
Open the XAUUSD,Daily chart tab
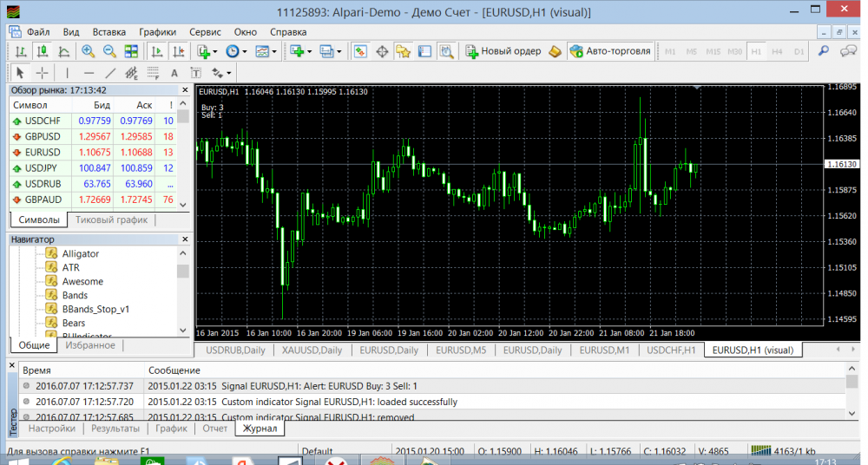[x=312, y=350]
